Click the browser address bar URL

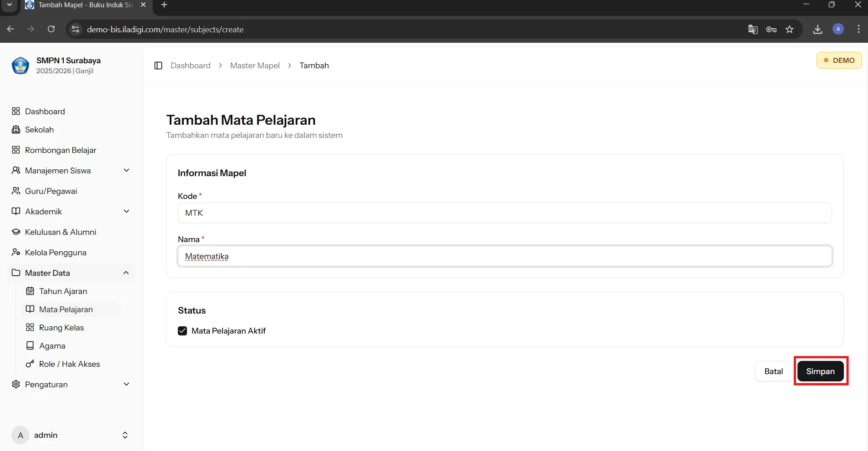165,30
